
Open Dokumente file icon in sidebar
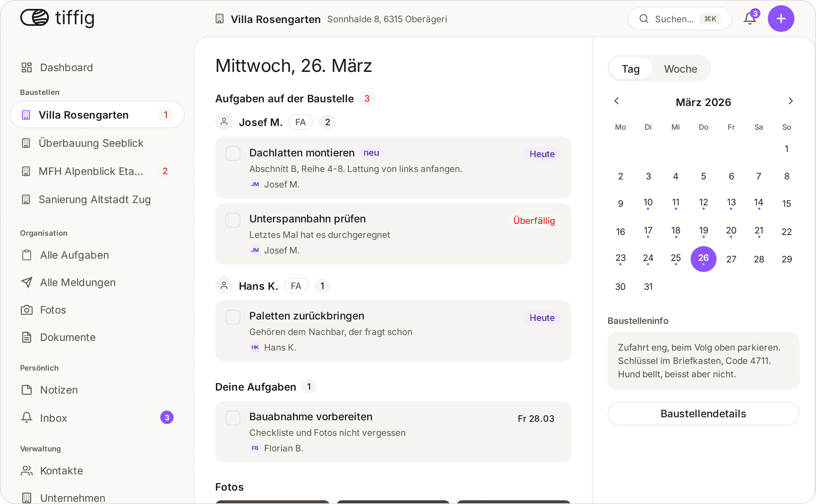tap(27, 337)
